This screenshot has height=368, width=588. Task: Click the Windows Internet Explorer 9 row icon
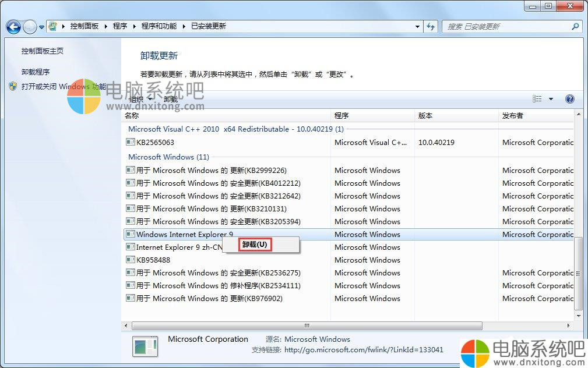[x=131, y=234]
